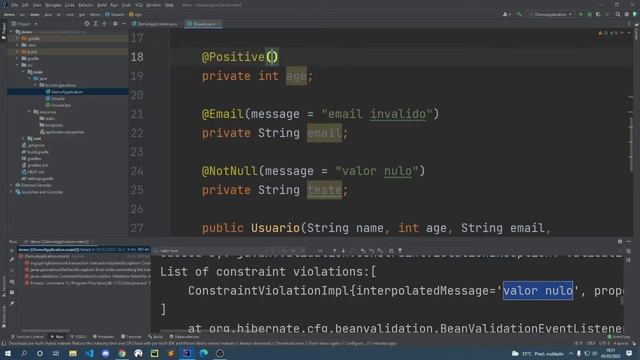Collapse the resources folder in tree
Screen dimensions: 640x360
[29, 112]
